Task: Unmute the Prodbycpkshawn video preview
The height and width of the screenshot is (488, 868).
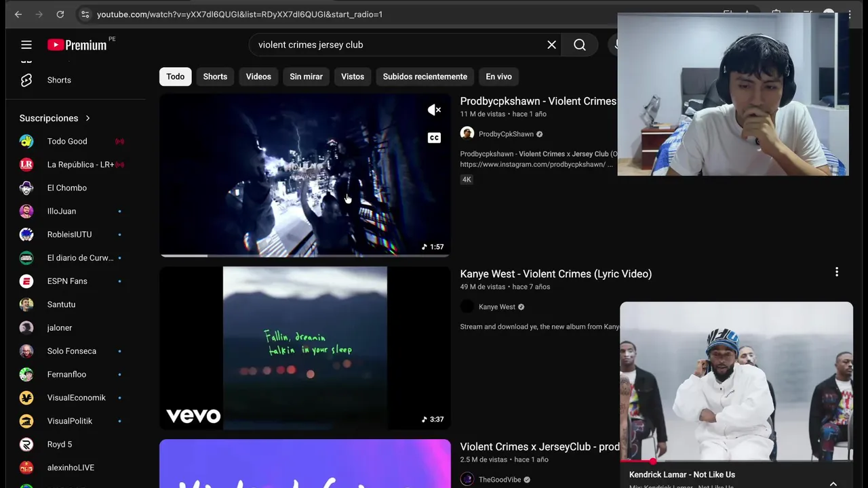Action: 435,110
